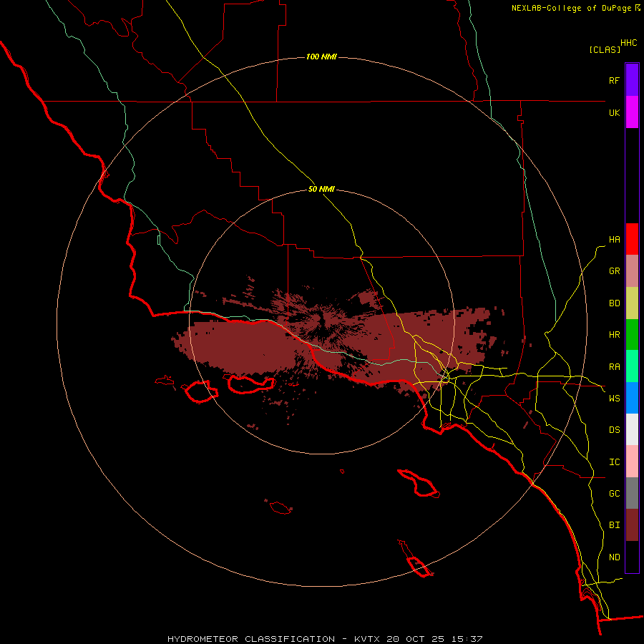Click the HA legend label
This screenshot has width=644, height=644.
(x=614, y=240)
